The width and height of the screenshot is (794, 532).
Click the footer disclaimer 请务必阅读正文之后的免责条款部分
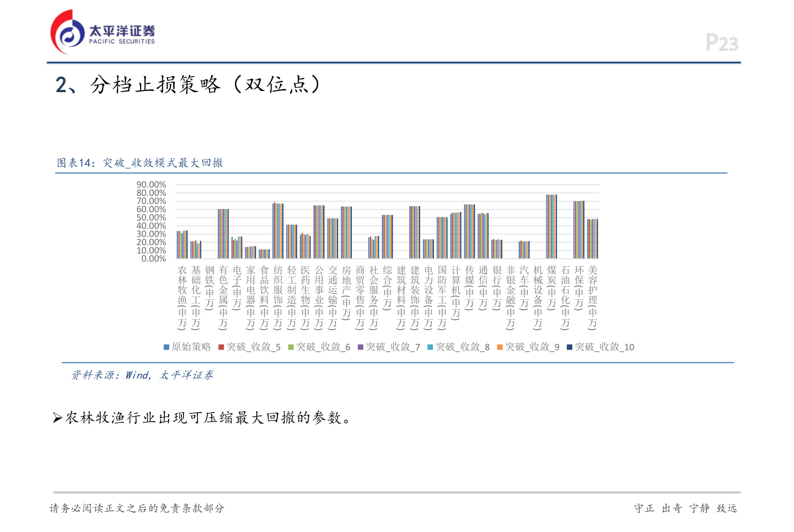tap(137, 508)
